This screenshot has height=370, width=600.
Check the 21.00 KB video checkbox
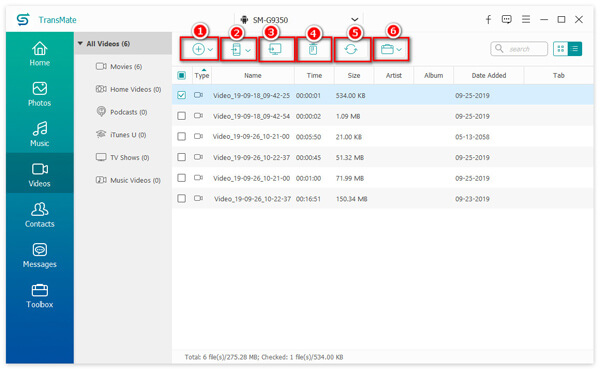182,137
